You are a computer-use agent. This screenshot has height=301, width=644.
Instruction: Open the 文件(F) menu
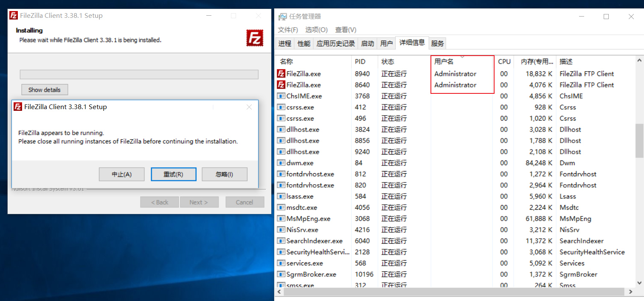click(288, 30)
